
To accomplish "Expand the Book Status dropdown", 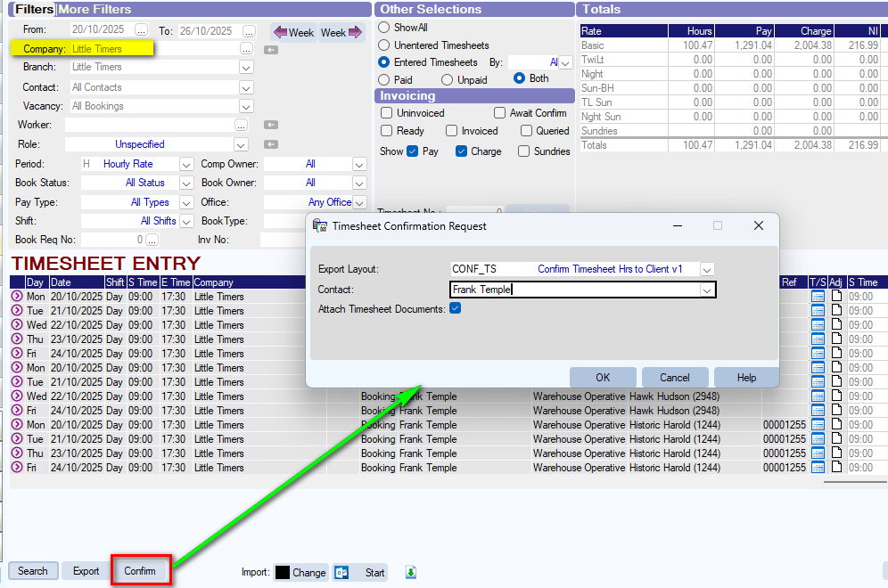I will [x=186, y=184].
